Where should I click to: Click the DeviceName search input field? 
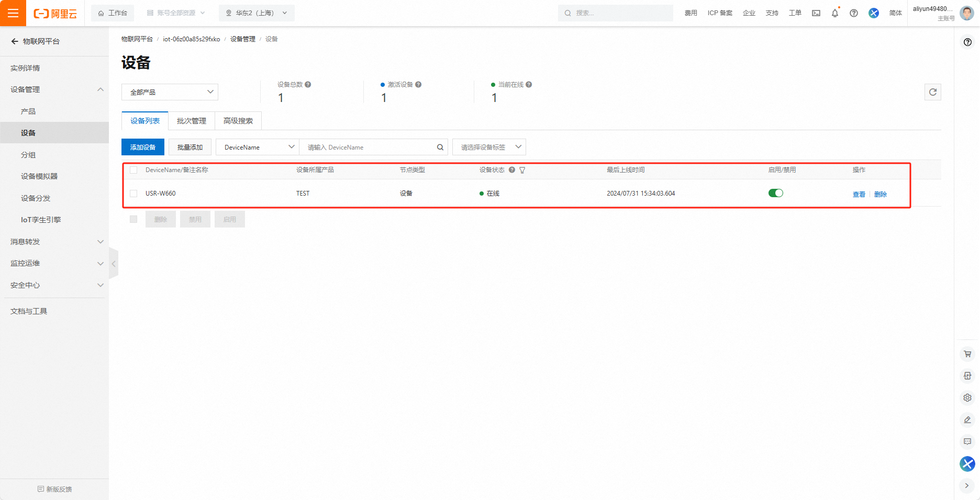[x=369, y=147]
